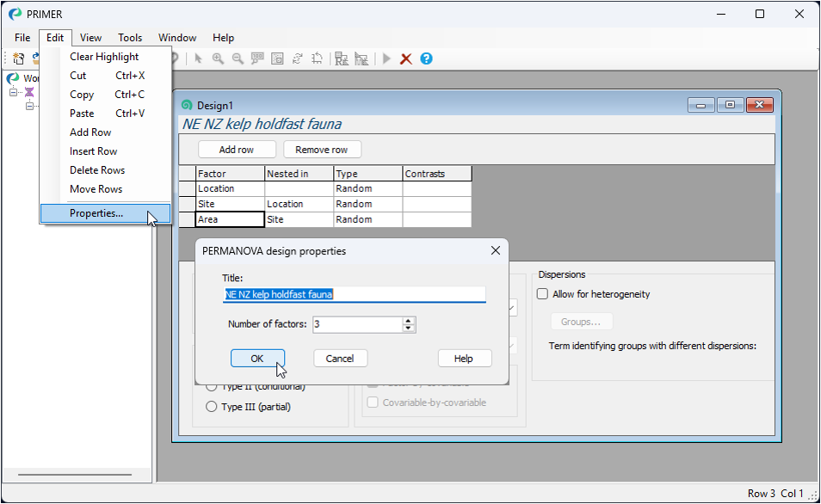Click the Add row button
821x504 pixels.
tap(237, 150)
